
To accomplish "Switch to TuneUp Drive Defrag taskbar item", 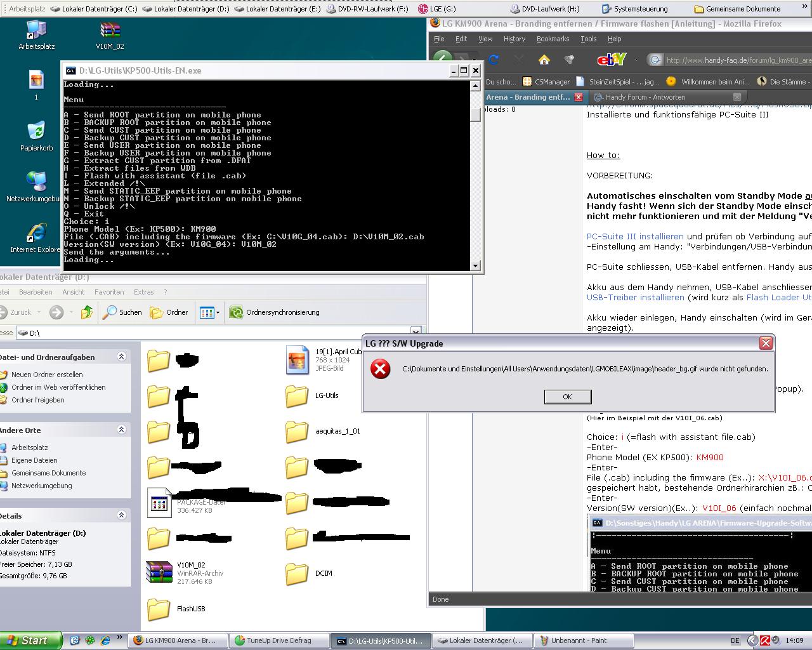I will (278, 640).
